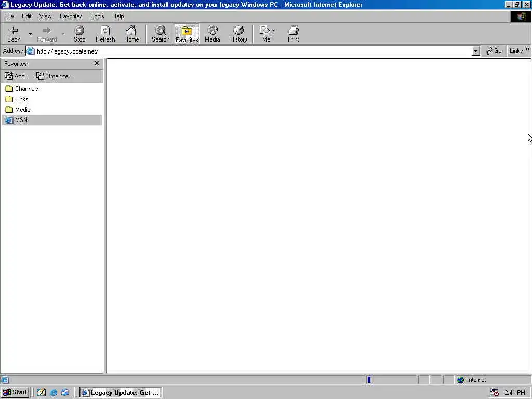The height and width of the screenshot is (399, 532).
Task: Launch Outlook Express from Quick Launch
Action: tap(65, 393)
